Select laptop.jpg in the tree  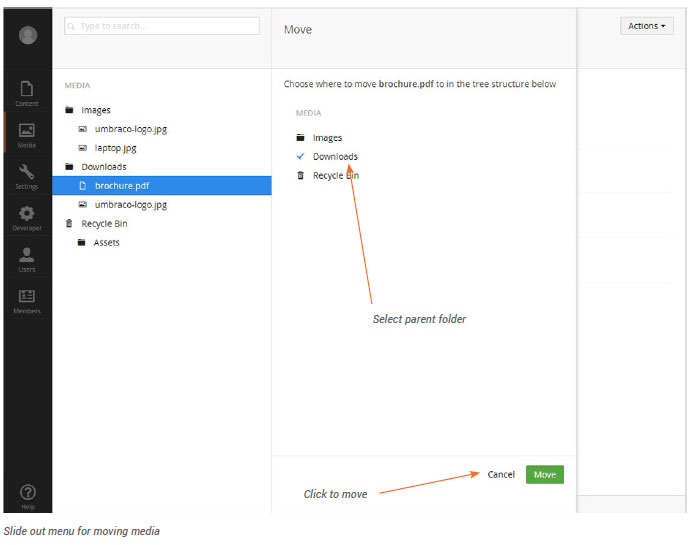point(116,148)
